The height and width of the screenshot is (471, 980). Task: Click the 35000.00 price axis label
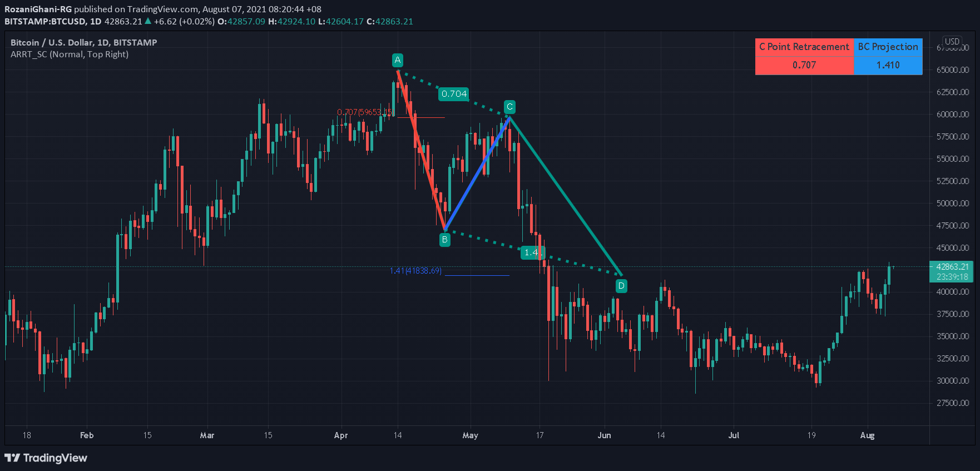(953, 336)
